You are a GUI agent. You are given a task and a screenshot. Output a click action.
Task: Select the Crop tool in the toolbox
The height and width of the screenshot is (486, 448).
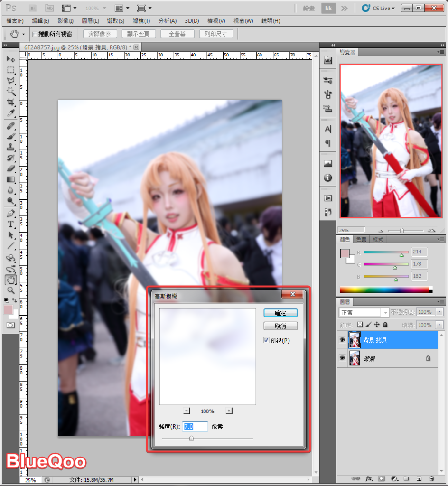point(10,103)
